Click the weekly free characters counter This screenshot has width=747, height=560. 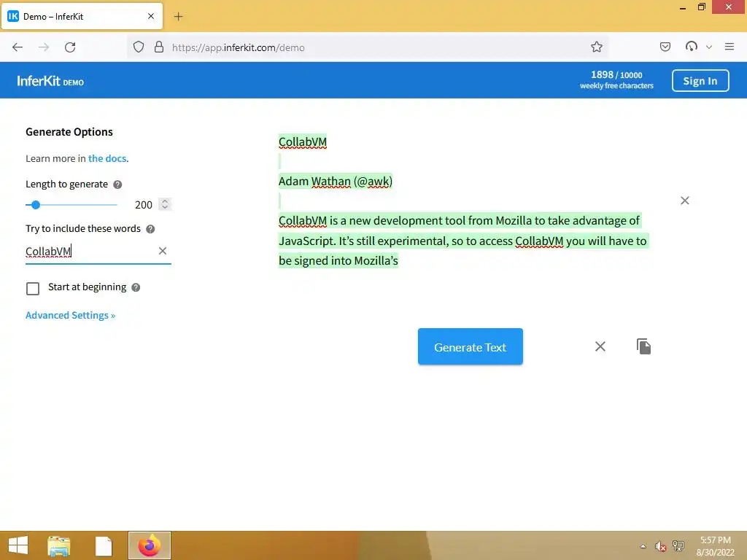pyautogui.click(x=616, y=80)
